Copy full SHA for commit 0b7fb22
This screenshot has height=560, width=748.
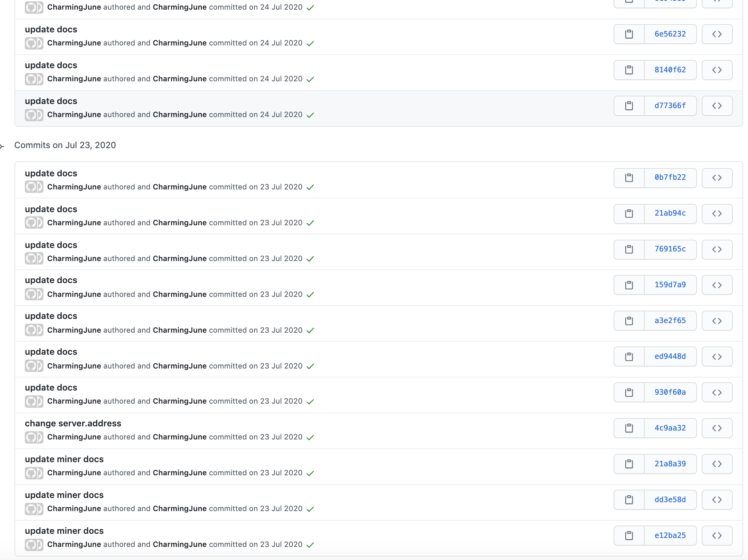pos(629,178)
